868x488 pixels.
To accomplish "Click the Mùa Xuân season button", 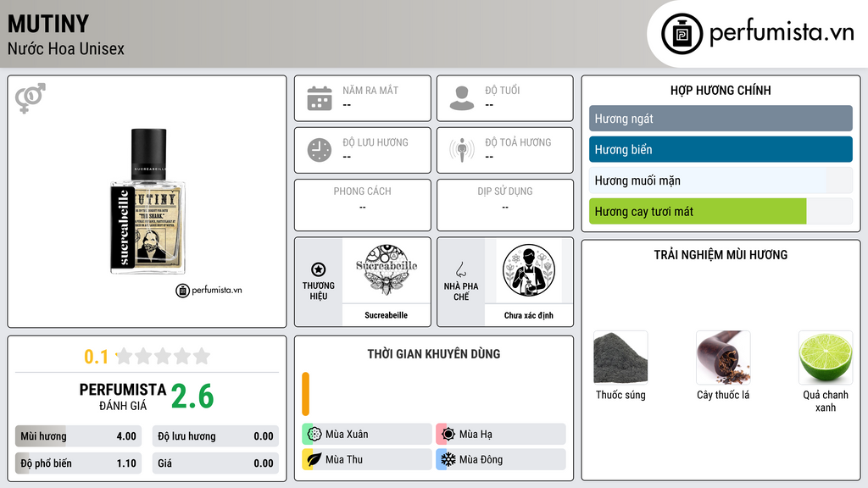I will [x=367, y=435].
